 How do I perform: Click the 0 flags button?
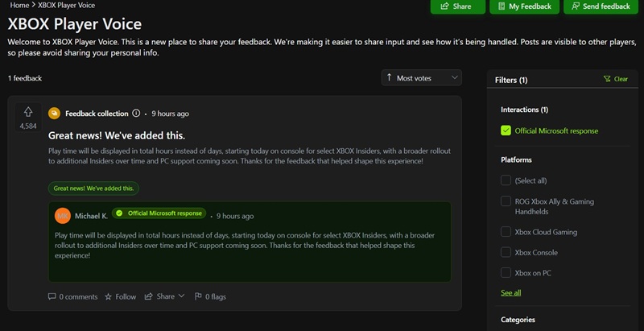click(210, 296)
